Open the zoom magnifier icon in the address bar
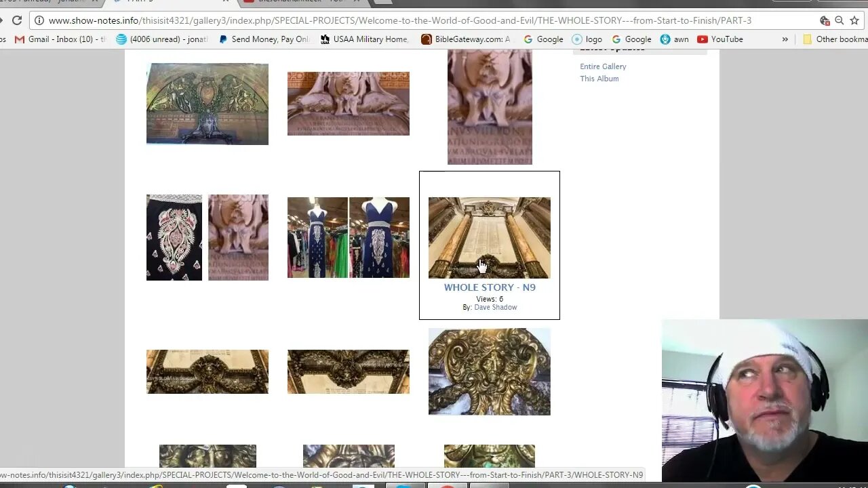Screen dimensions: 868x488 pos(840,20)
